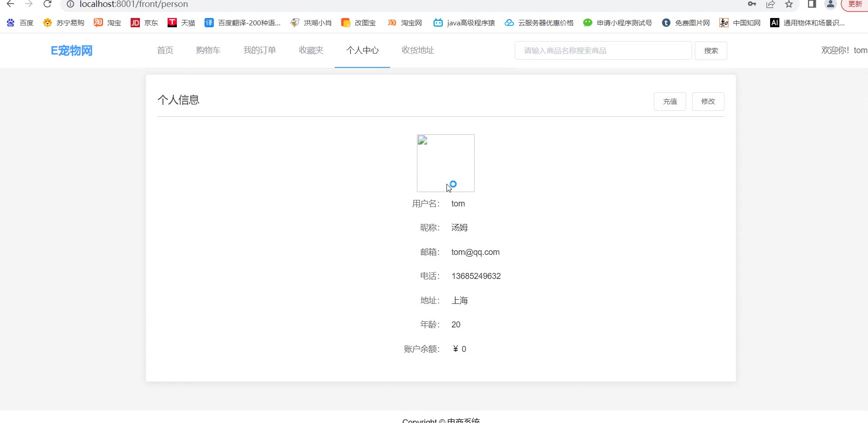Image resolution: width=868 pixels, height=423 pixels.
Task: Click the age value 20
Action: pyautogui.click(x=456, y=325)
